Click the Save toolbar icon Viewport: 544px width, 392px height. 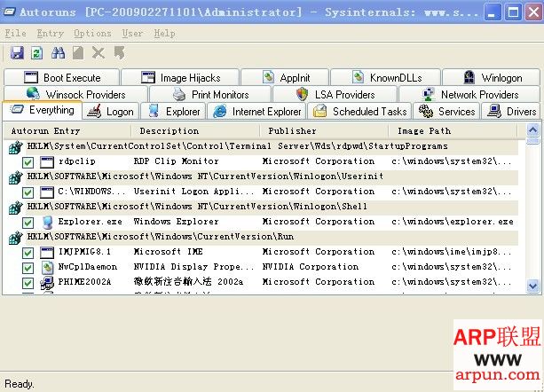[x=17, y=53]
